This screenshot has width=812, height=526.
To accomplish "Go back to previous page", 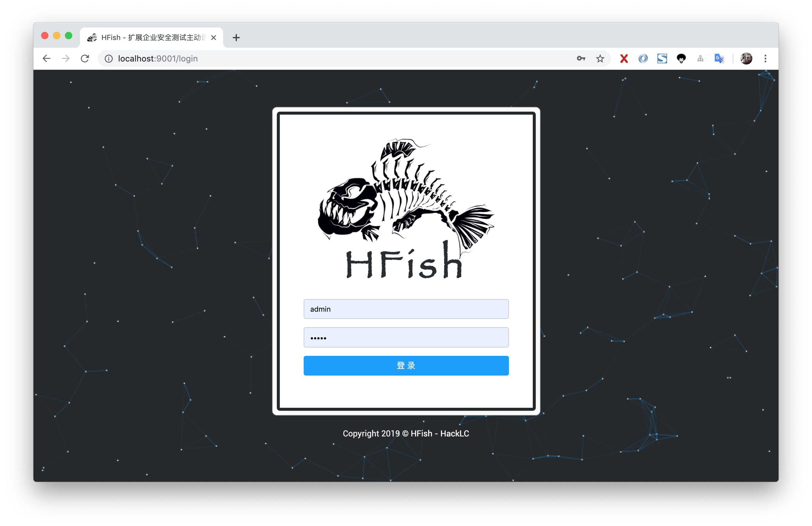I will coord(47,59).
